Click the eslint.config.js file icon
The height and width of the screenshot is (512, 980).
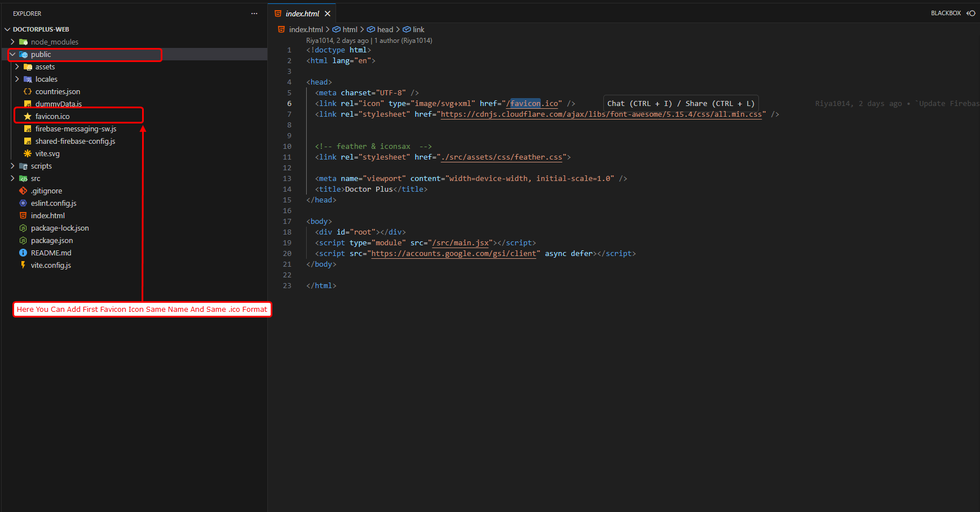click(x=23, y=203)
